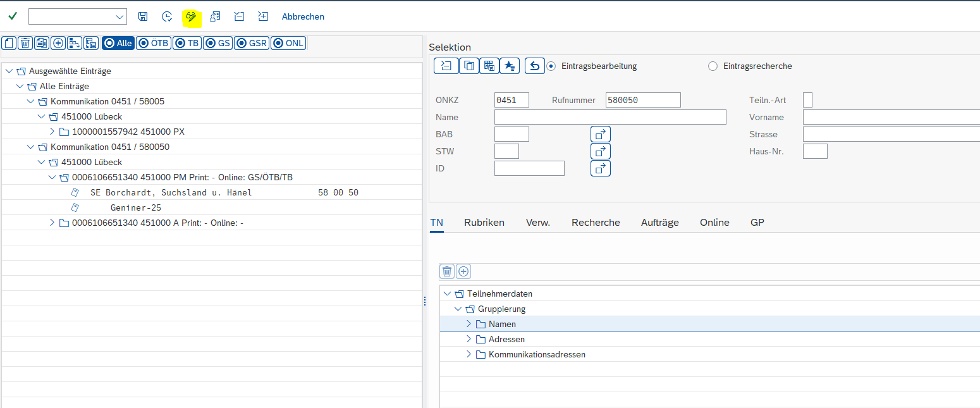Click the blank page icon in tree toolbar
980x408 pixels.
pyautogui.click(x=9, y=43)
